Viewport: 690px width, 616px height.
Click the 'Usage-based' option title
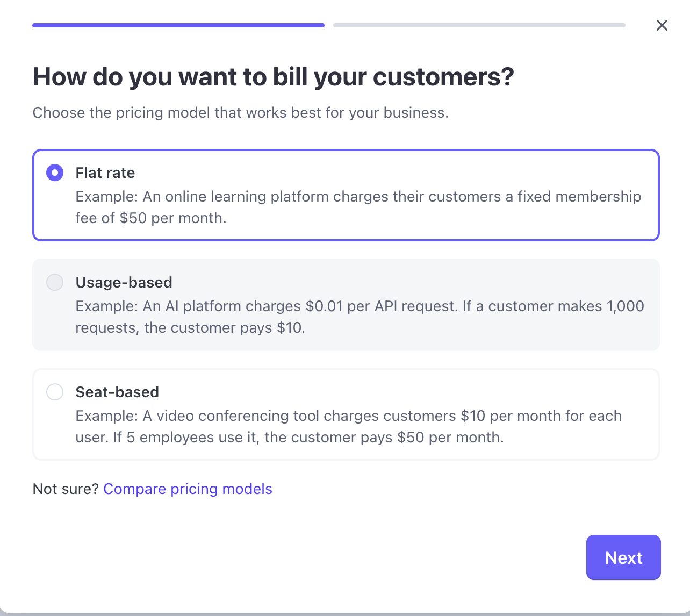tap(124, 282)
